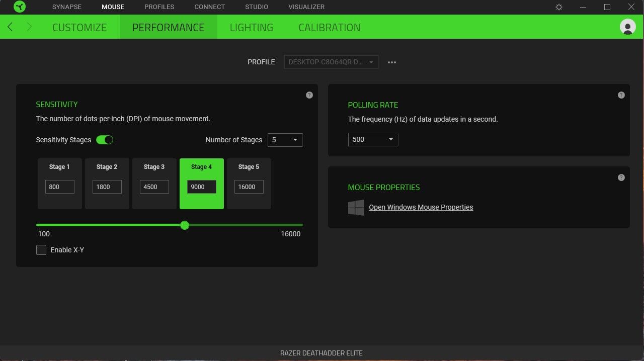This screenshot has height=361, width=644.
Task: Open the settings gear icon
Action: (x=559, y=7)
